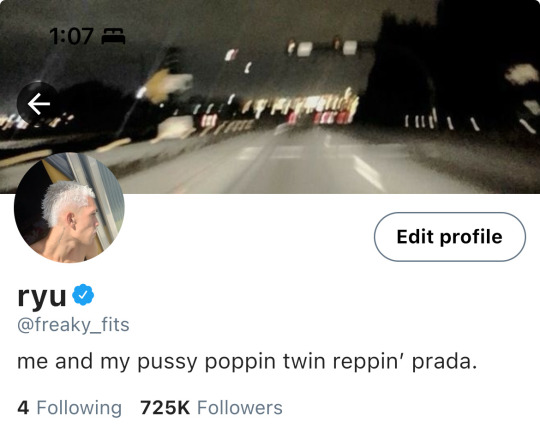Tap the traffic lights in header photo
The image size is (540, 429).
[x=327, y=48]
